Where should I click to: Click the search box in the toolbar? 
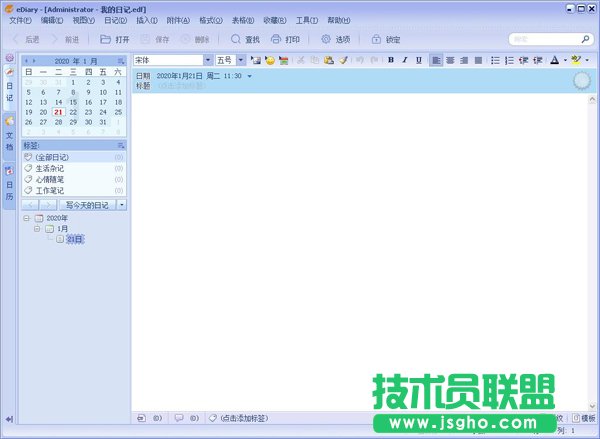point(543,40)
